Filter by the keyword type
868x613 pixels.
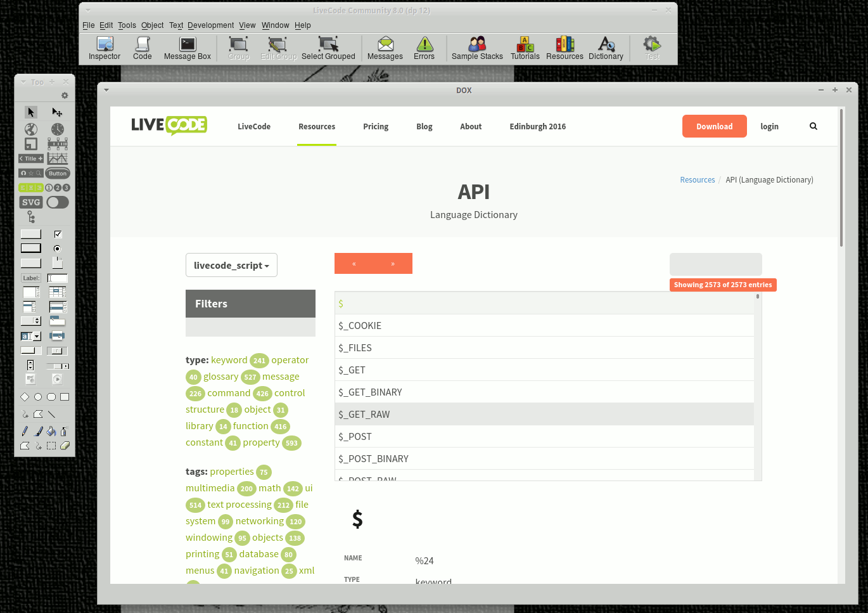point(229,360)
